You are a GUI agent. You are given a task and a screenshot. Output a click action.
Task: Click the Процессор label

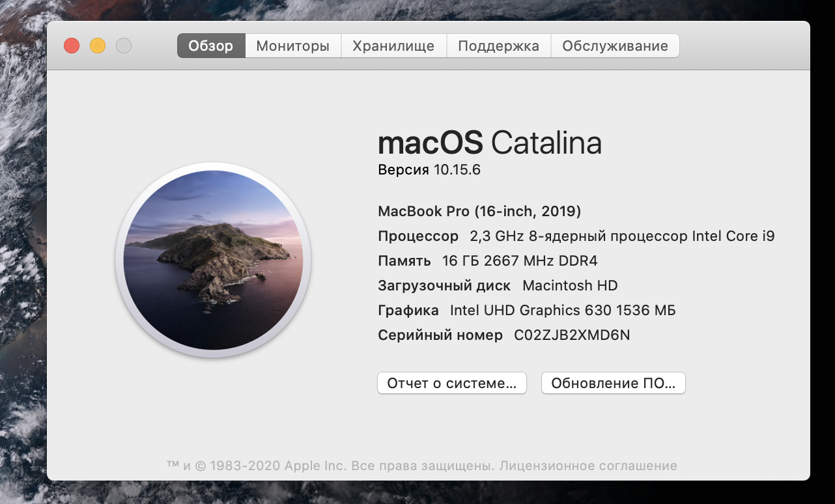click(x=418, y=236)
